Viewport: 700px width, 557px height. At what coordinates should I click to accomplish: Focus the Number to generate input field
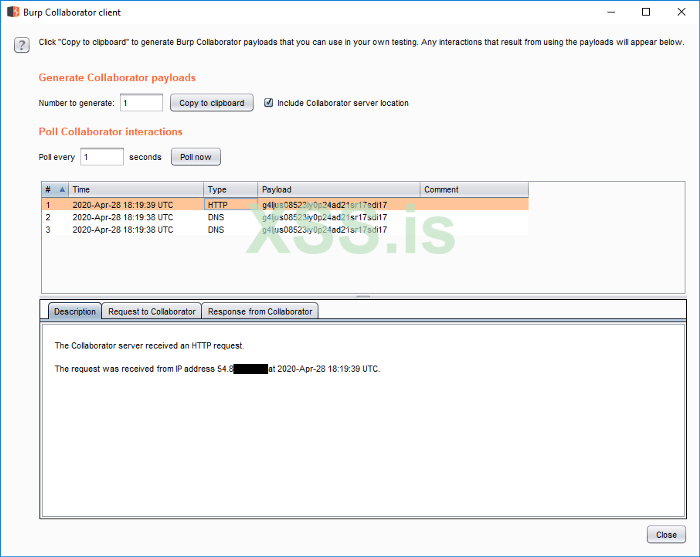click(x=141, y=103)
